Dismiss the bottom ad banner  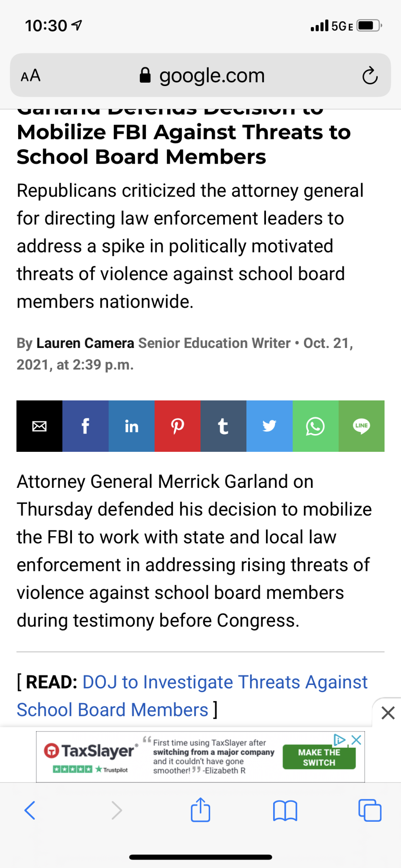388,713
